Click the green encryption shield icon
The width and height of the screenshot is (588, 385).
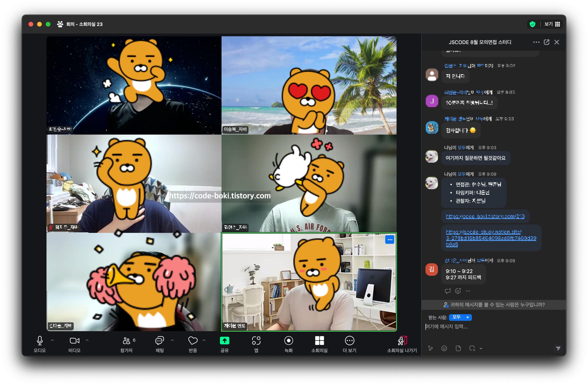coord(532,24)
